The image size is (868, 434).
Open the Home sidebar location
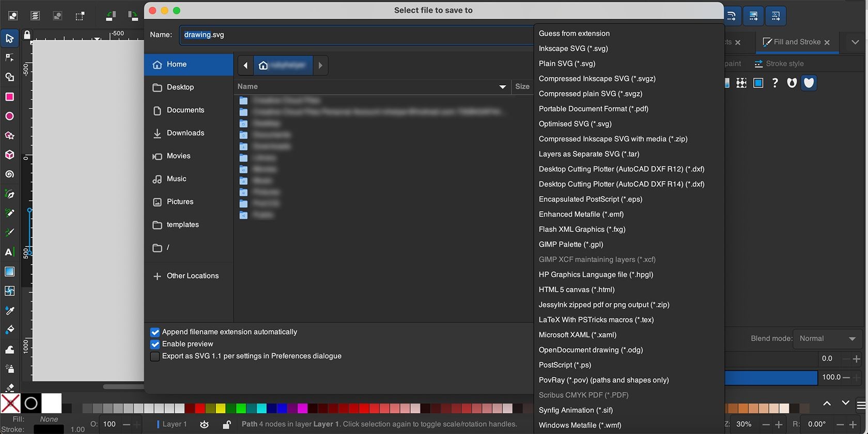[189, 65]
